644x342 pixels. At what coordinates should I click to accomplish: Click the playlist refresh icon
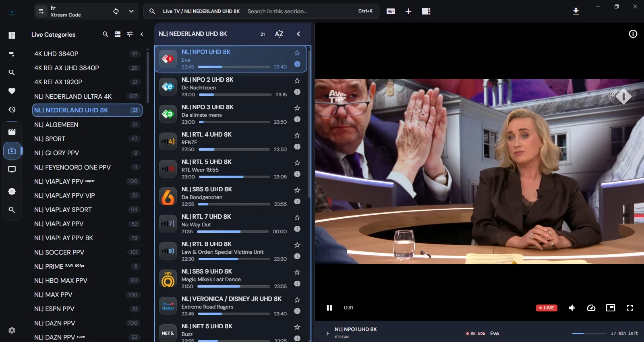click(116, 11)
